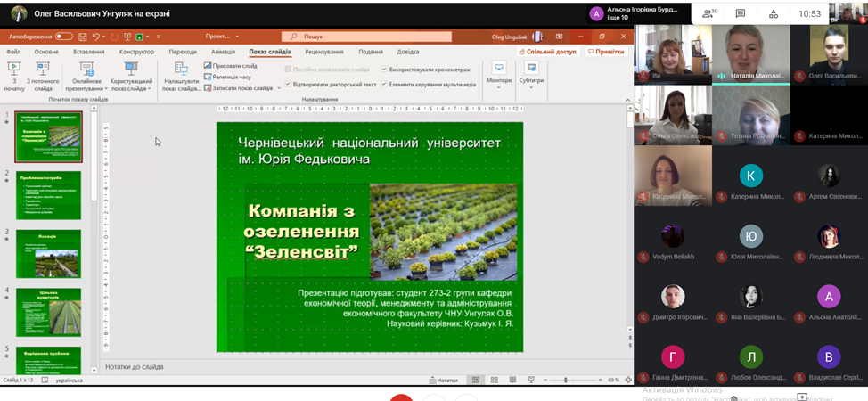Select slide 4 thumbnail
The image size is (868, 401).
[49, 312]
